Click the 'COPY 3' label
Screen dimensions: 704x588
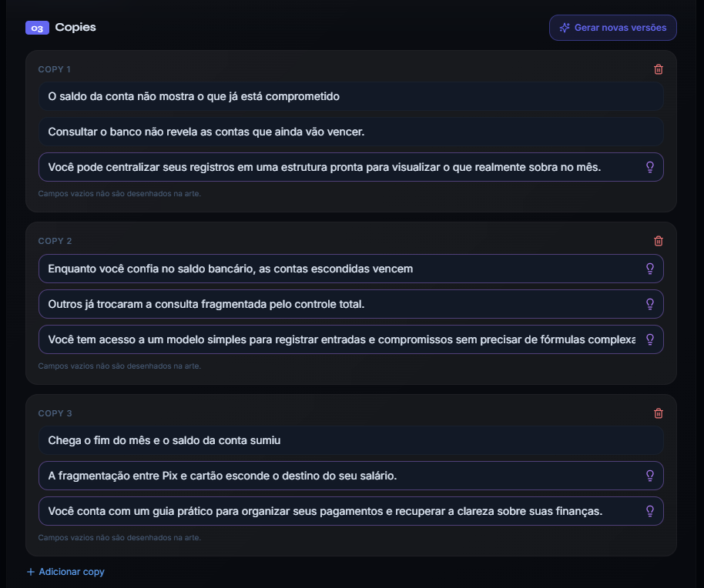(x=55, y=413)
